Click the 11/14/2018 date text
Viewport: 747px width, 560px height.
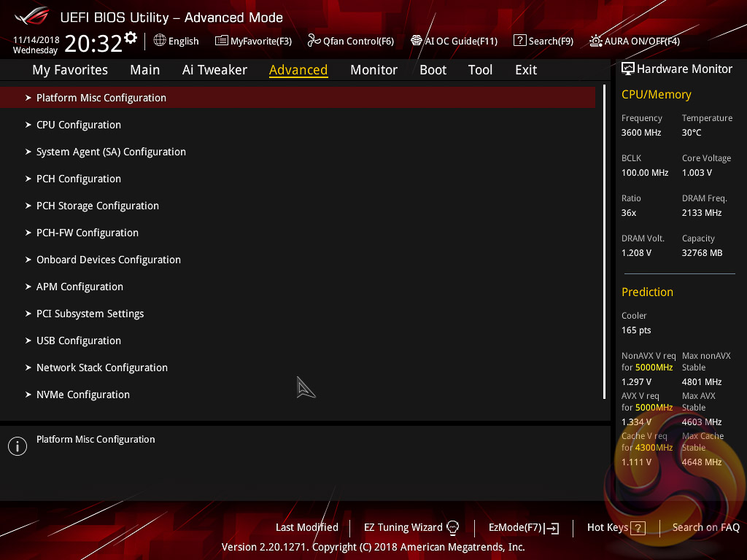tap(36, 39)
